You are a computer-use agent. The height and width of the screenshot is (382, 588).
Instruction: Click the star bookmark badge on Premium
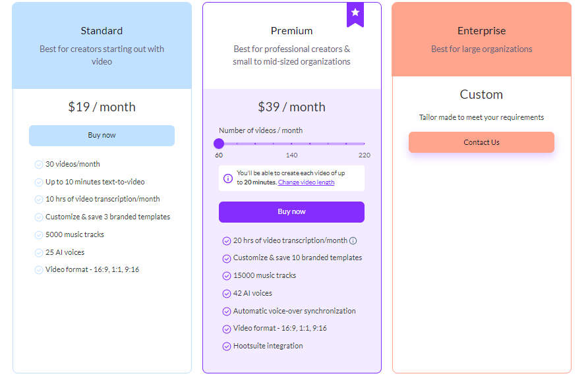click(x=355, y=14)
